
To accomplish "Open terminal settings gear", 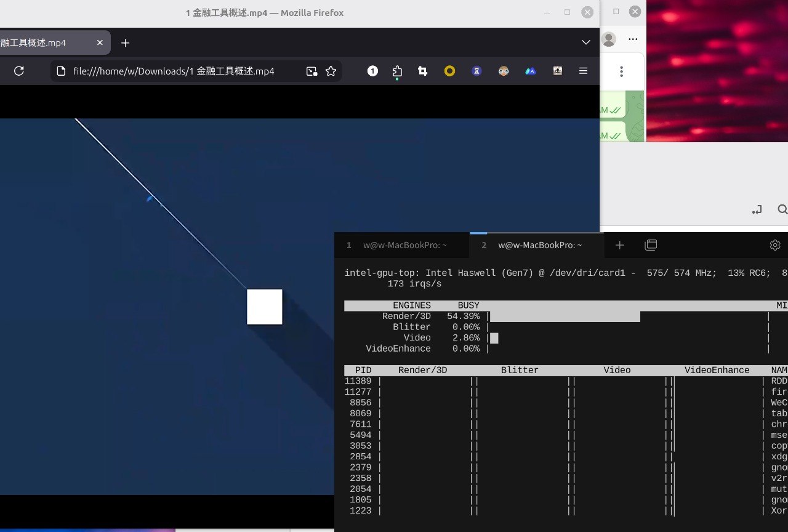I will pyautogui.click(x=775, y=245).
